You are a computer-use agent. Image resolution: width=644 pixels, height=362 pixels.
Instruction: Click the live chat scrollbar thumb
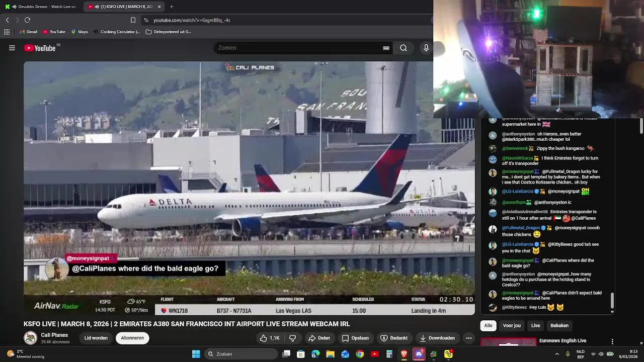point(612,301)
